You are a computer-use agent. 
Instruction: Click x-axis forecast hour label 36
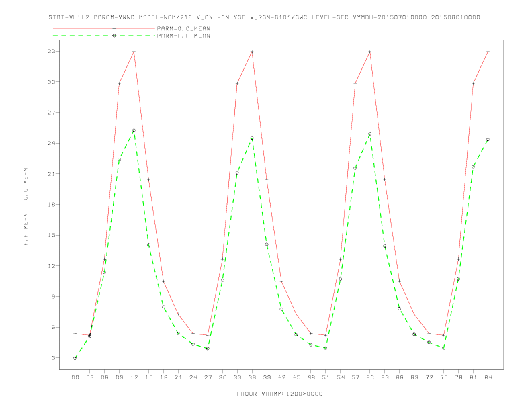coord(252,377)
